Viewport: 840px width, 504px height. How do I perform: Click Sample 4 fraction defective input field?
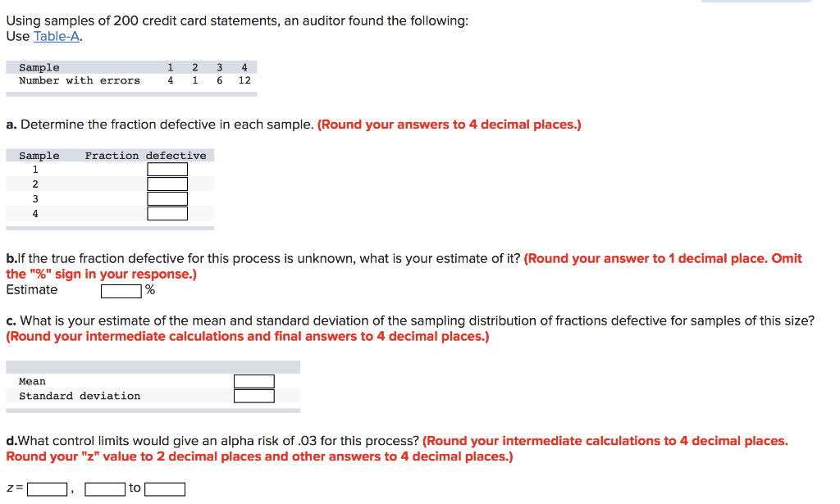(x=167, y=213)
